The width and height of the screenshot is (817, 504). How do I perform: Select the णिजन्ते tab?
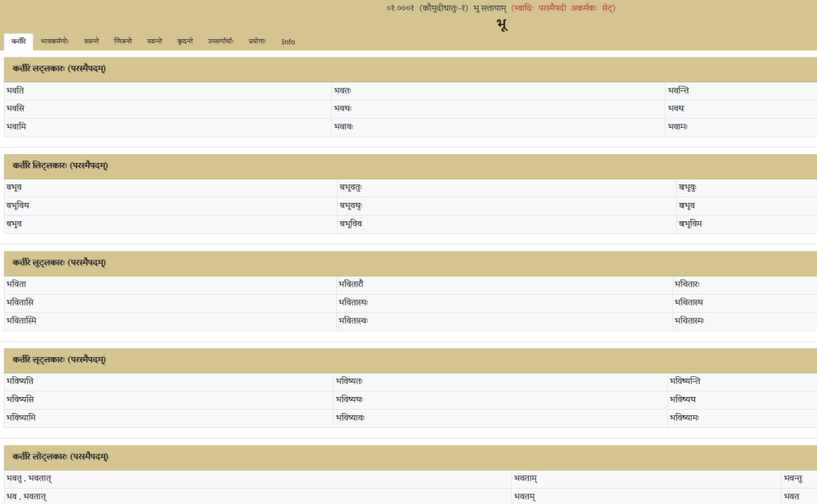coord(123,42)
